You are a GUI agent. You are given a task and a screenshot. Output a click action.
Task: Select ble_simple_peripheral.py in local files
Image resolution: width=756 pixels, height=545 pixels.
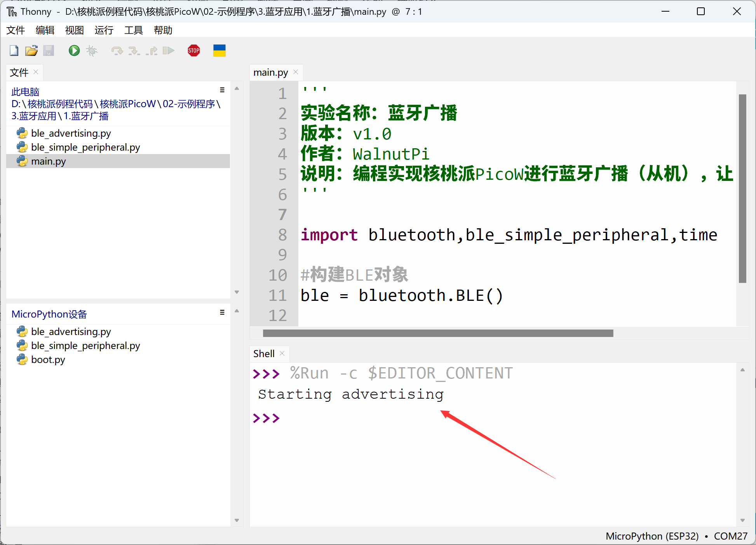(85, 148)
